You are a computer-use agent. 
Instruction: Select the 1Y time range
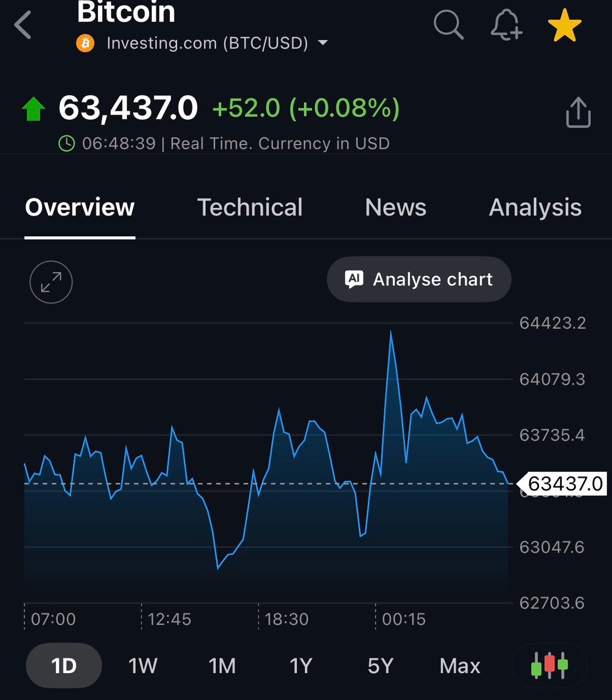(x=301, y=666)
